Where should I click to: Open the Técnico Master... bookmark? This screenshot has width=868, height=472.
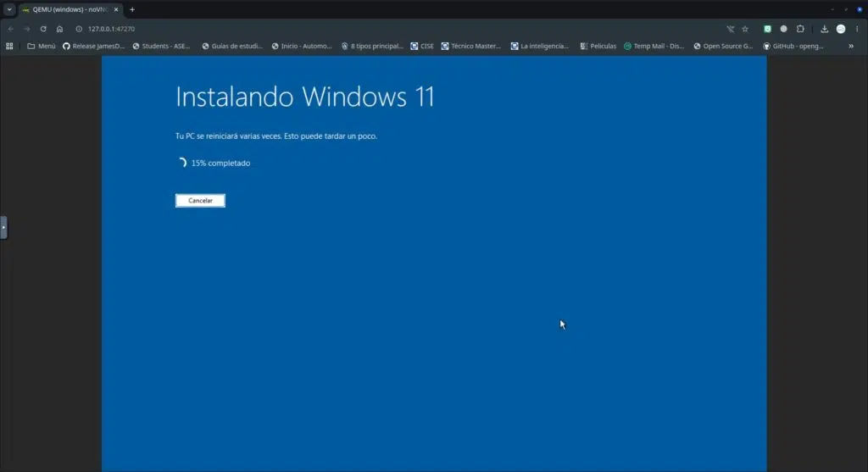(x=471, y=46)
